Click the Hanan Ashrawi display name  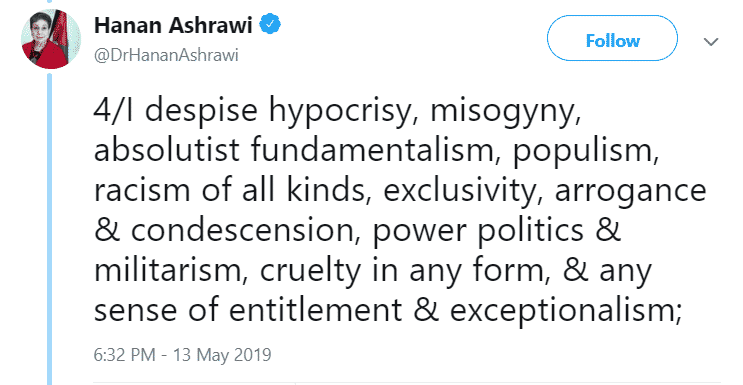tap(173, 25)
